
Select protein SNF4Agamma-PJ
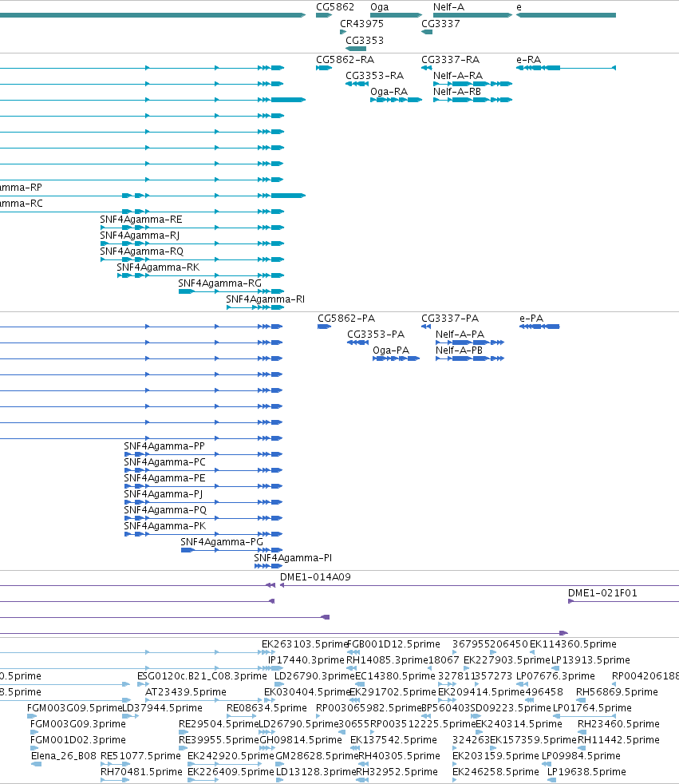pyautogui.click(x=163, y=494)
